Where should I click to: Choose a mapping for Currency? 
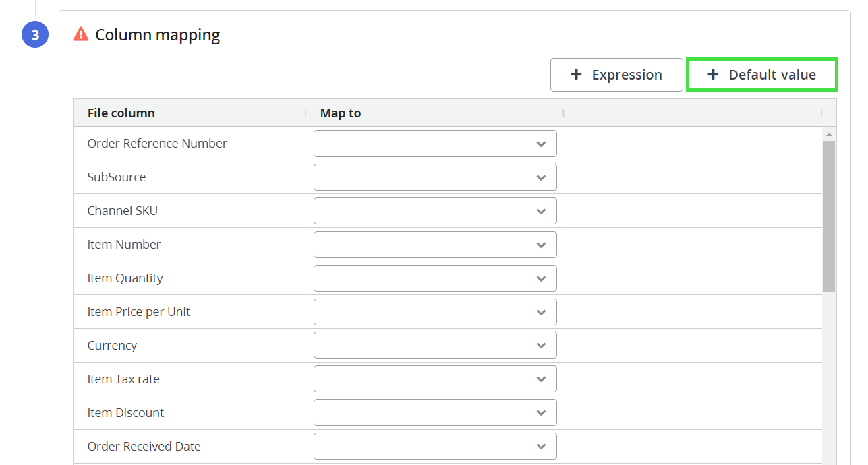(x=435, y=346)
